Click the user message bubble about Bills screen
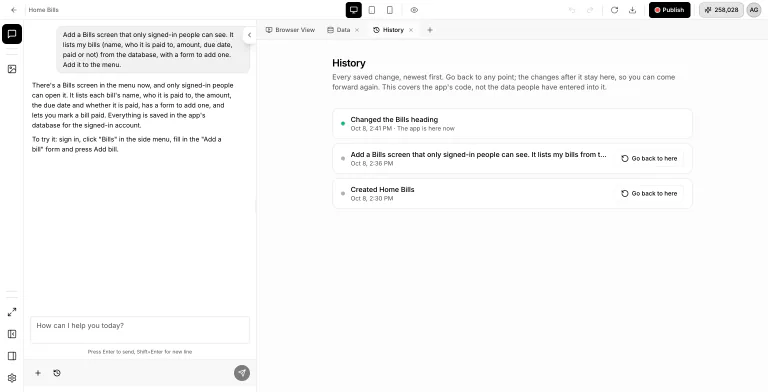 tap(153, 50)
